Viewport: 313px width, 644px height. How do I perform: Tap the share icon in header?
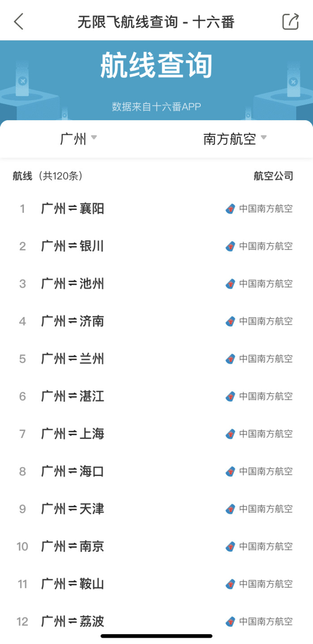click(x=290, y=21)
